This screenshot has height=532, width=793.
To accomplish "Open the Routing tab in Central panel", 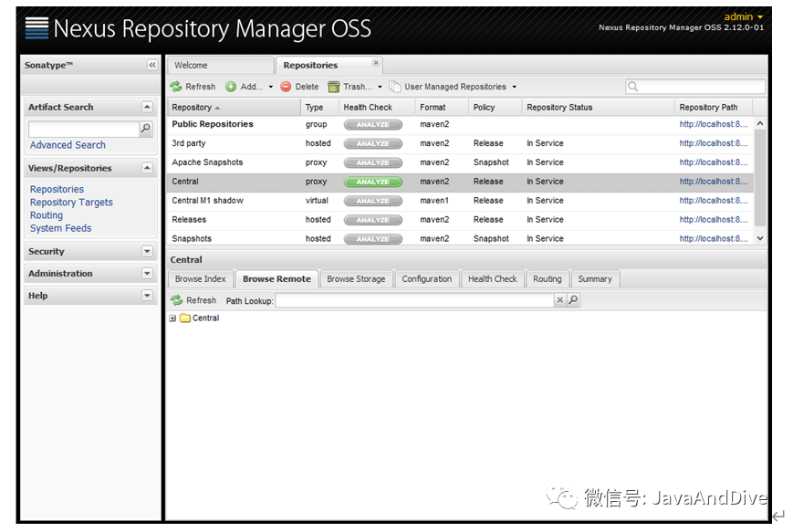I will pyautogui.click(x=548, y=279).
